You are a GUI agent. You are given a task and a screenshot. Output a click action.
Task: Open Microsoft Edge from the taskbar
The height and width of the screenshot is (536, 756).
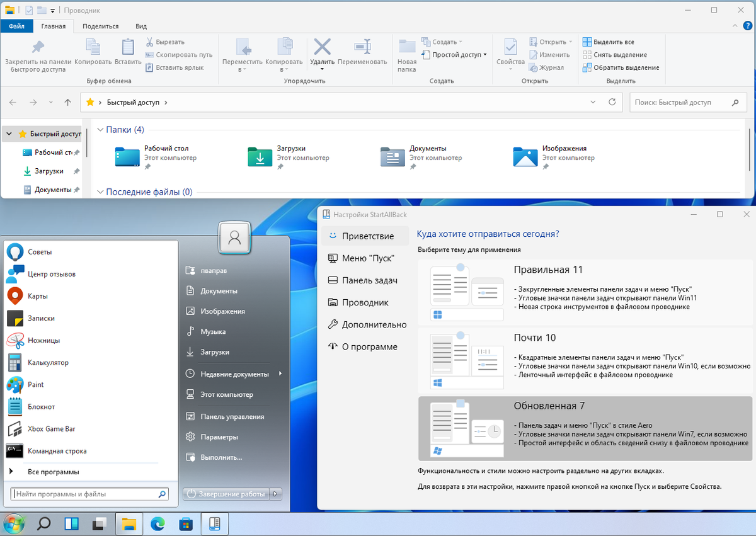[x=157, y=523]
